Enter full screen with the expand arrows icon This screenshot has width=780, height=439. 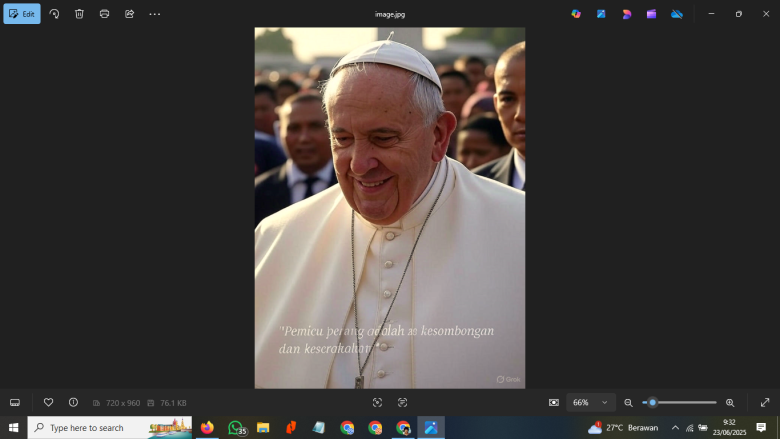[765, 402]
